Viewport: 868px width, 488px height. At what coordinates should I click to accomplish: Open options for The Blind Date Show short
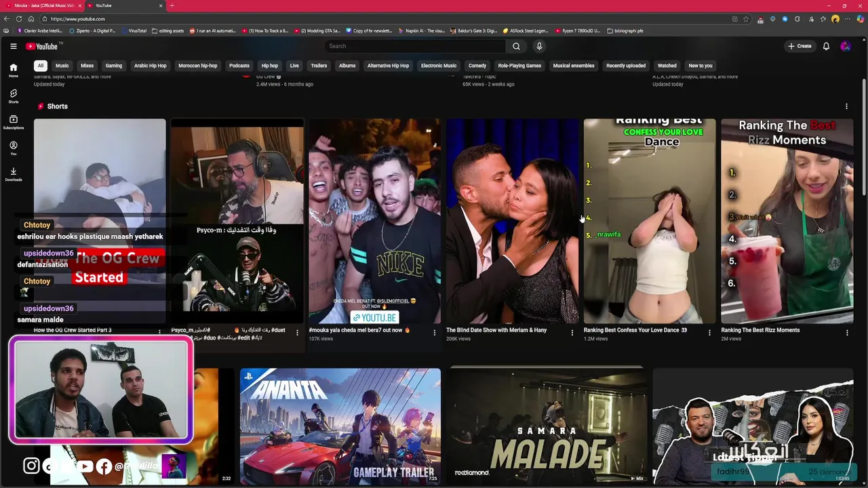pyautogui.click(x=572, y=333)
